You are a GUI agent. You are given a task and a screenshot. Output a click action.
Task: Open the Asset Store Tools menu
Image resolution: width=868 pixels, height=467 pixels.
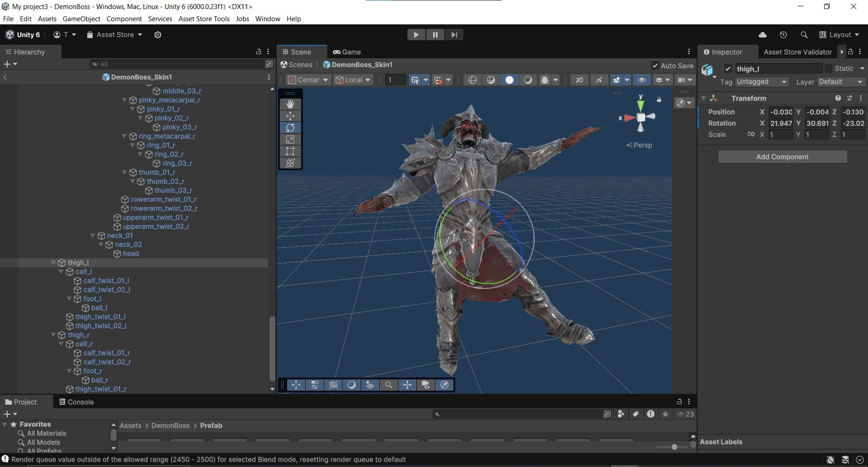point(204,19)
